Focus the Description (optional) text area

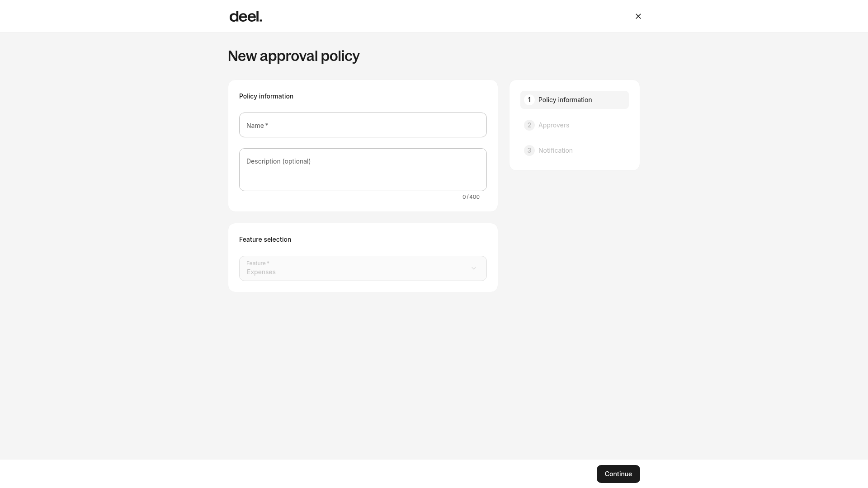(x=363, y=170)
